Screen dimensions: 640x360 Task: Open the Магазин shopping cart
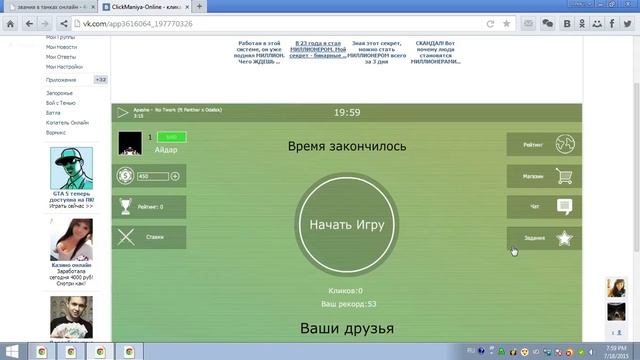544,176
